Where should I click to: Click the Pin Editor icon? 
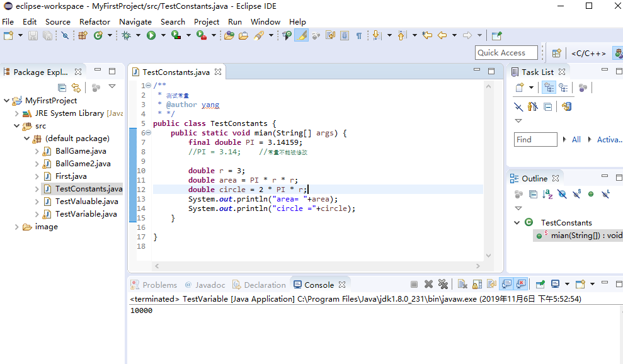(x=496, y=35)
